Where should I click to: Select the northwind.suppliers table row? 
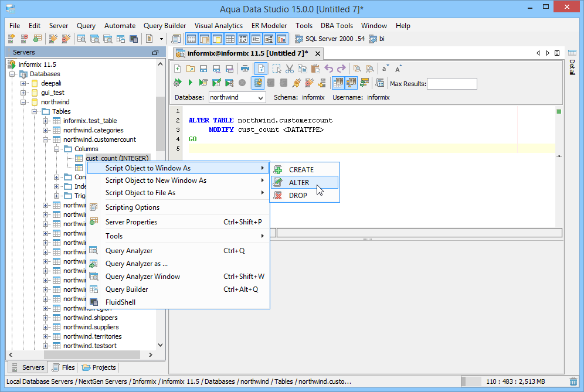91,327
